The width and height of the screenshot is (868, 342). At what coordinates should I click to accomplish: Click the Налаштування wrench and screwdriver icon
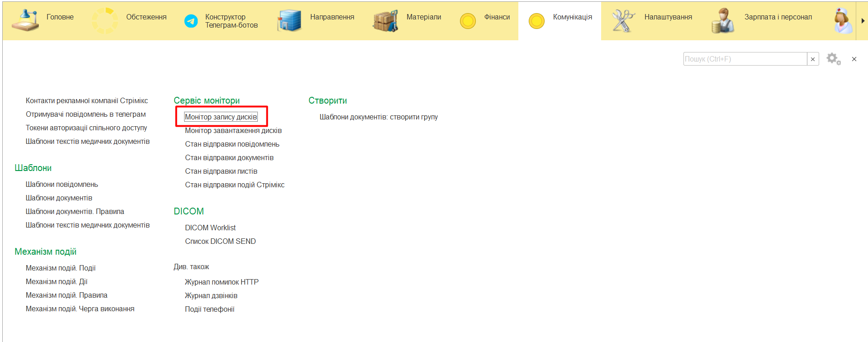[623, 21]
